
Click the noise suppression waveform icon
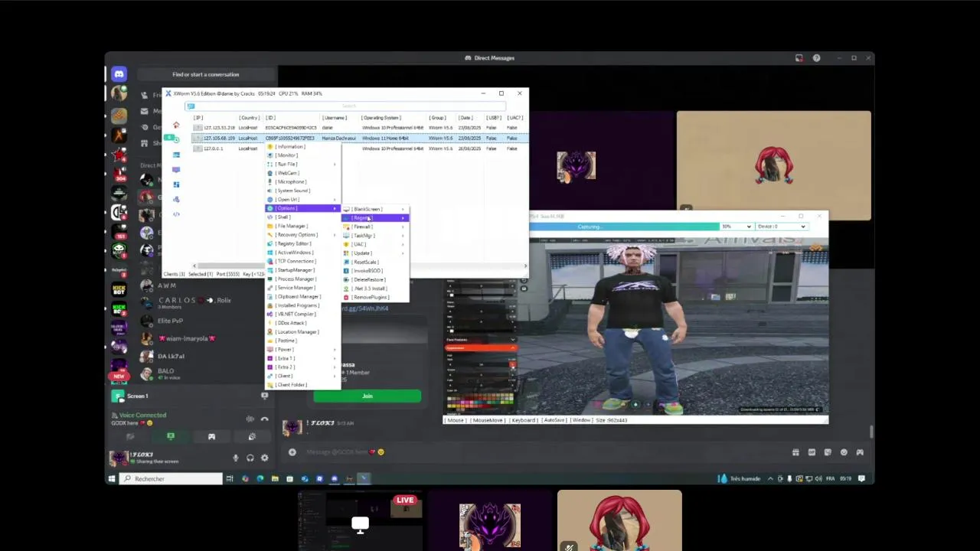tap(250, 419)
